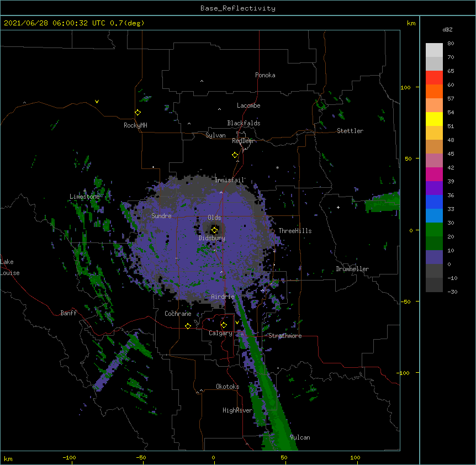Click the white plus marker west of Drumheller
This screenshot has height=465, width=476.
338,207
